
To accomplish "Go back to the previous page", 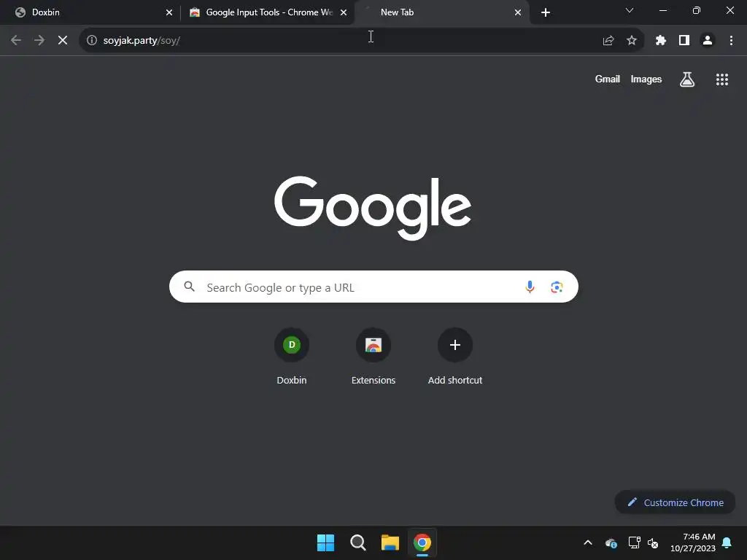I will [x=16, y=41].
